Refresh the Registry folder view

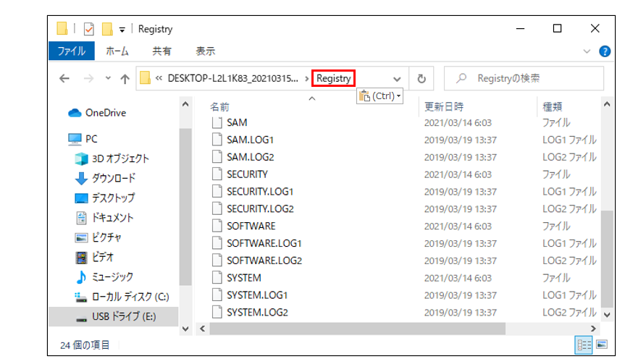[421, 78]
